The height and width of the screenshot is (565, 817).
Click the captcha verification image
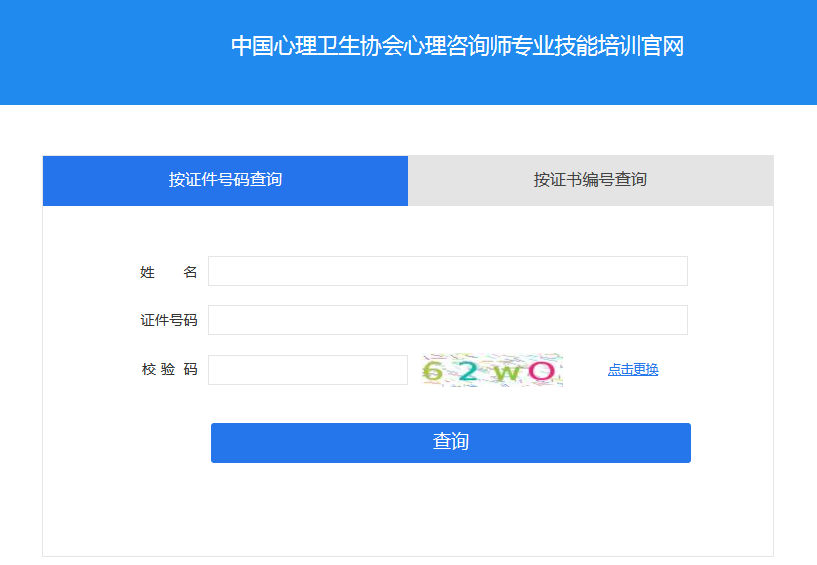coord(492,370)
